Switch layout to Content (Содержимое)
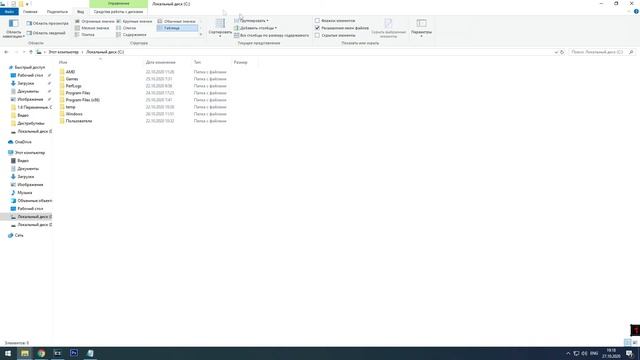The height and width of the screenshot is (360, 640). [x=131, y=35]
